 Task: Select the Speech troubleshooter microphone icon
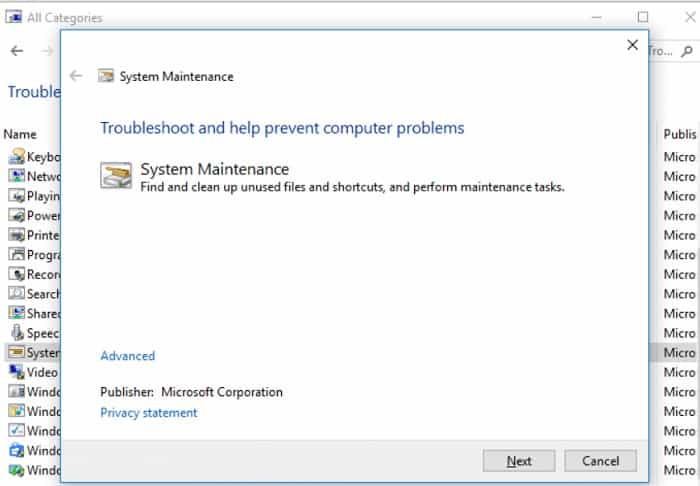point(17,333)
